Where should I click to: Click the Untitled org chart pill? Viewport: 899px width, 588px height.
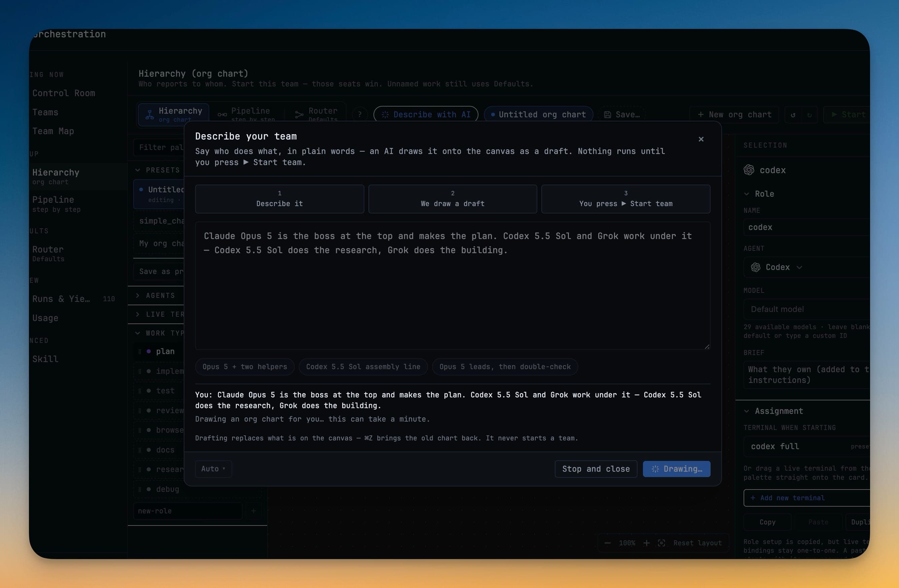click(538, 114)
